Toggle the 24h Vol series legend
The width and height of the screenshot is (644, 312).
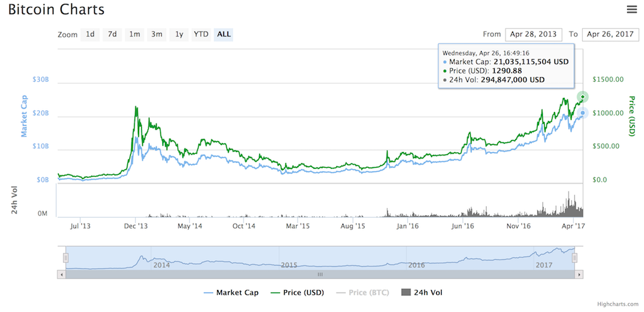(421, 293)
